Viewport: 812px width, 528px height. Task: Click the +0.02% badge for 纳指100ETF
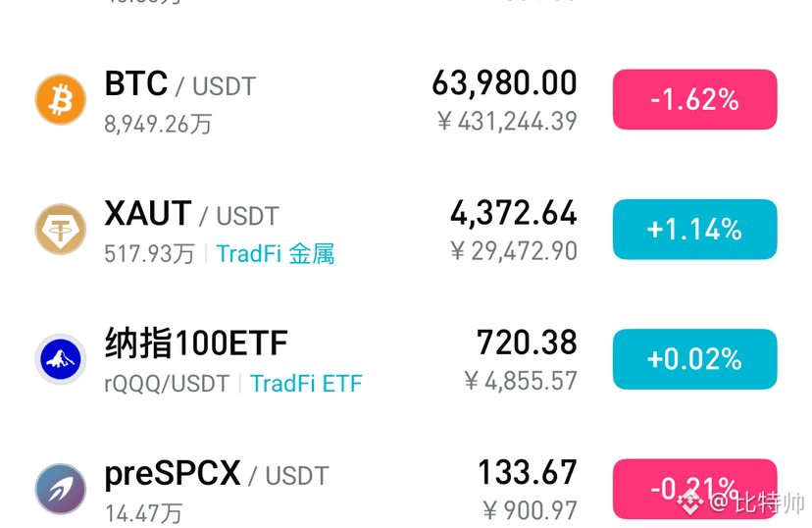coord(695,359)
